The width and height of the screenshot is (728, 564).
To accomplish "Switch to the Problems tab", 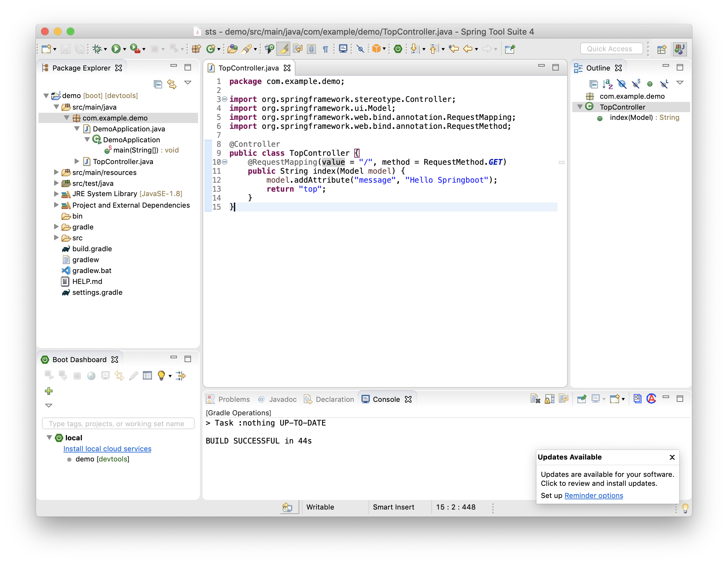I will coord(228,399).
